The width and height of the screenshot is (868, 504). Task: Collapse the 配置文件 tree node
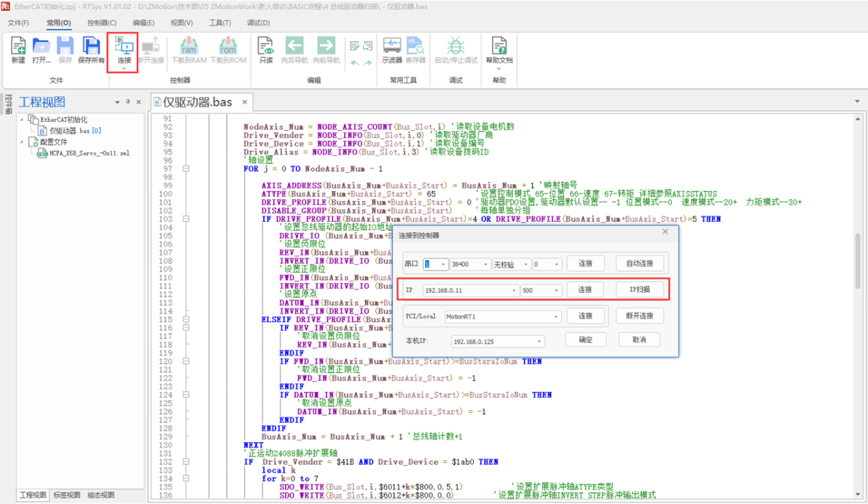pyautogui.click(x=22, y=142)
